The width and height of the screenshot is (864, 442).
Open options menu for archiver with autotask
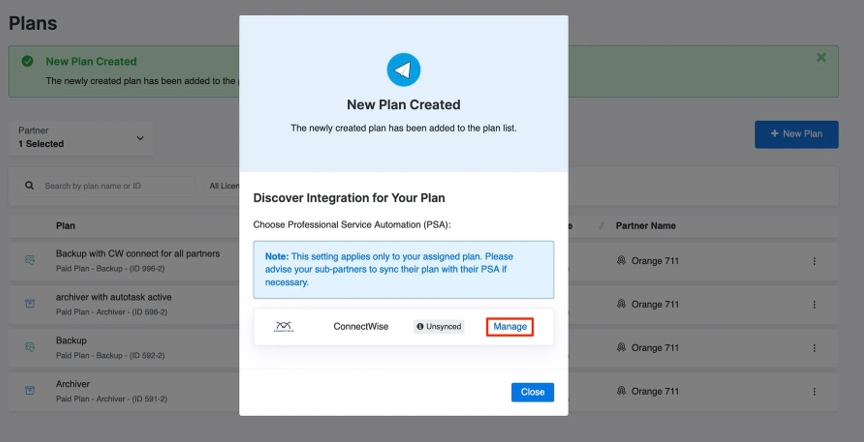coord(814,304)
